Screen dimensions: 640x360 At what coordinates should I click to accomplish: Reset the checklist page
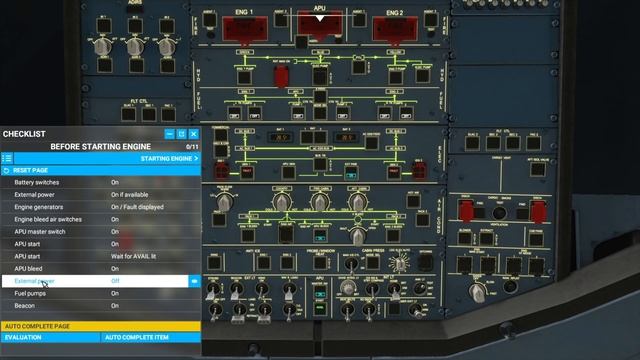[101, 170]
